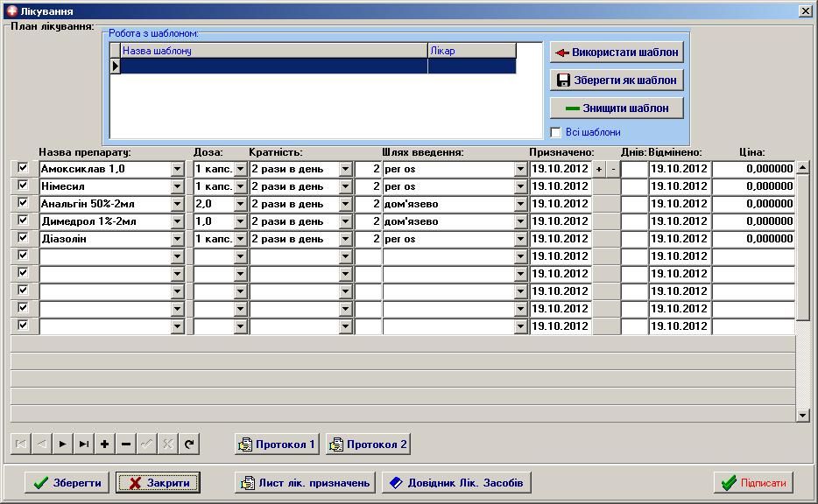818x504 pixels.
Task: Click frequency count field of Діазолін row
Action: pyautogui.click(x=369, y=239)
